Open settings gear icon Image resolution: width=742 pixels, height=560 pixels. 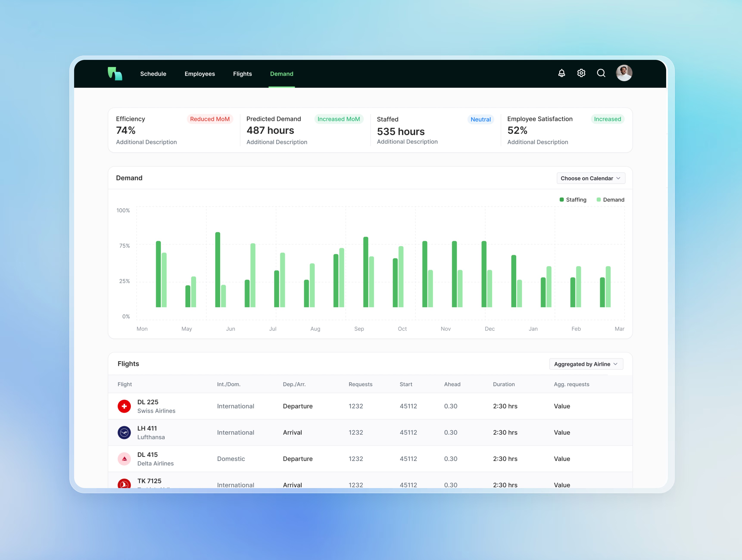(581, 73)
